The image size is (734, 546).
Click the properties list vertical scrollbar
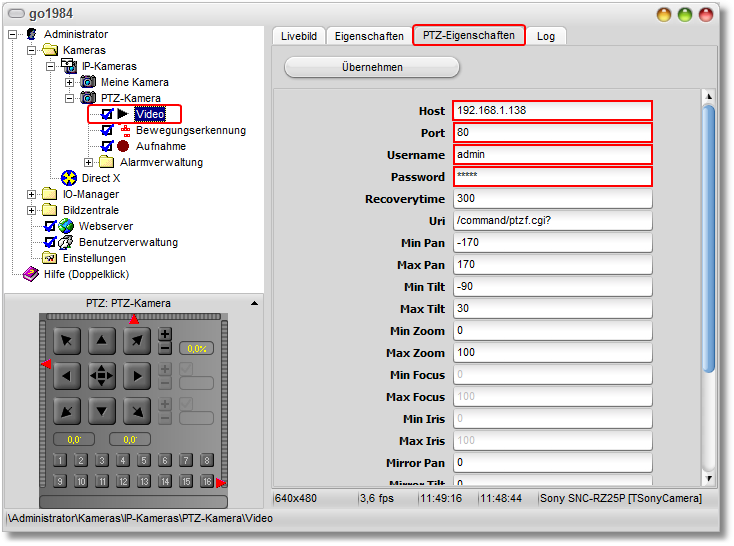(709, 240)
